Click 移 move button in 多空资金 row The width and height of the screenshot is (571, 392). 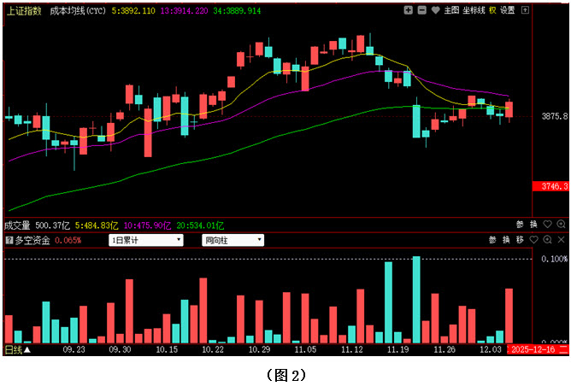(520, 240)
